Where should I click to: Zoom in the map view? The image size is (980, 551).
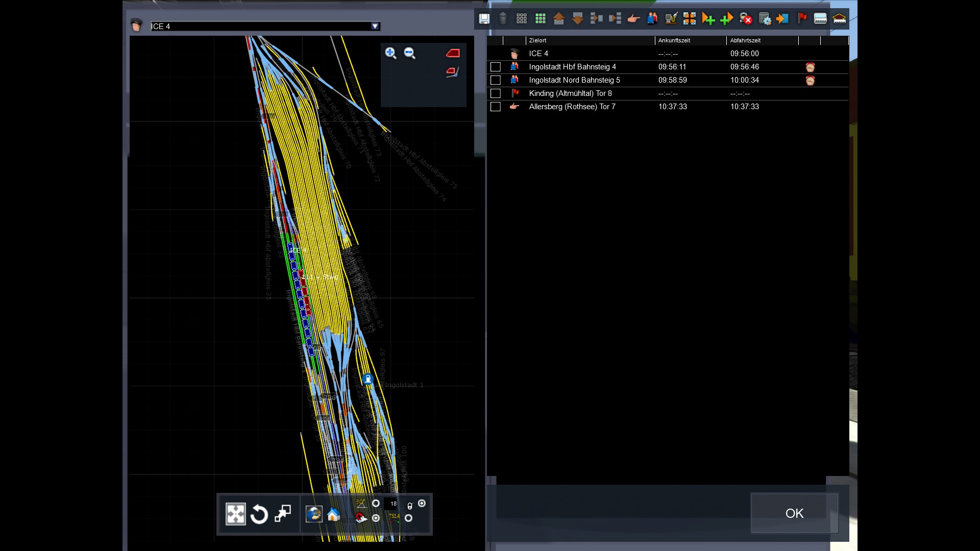click(390, 53)
